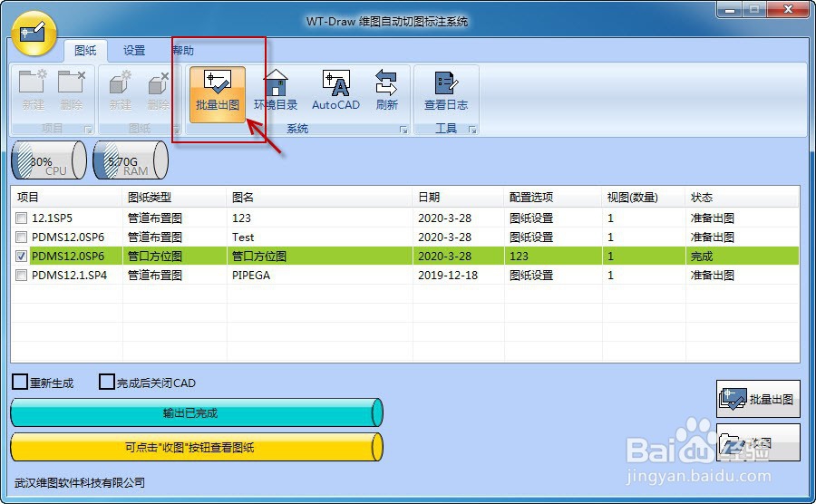The height and width of the screenshot is (504, 816).
Task: Tick checkbox for PDMS12.1.SP4 row
Action: coord(22,276)
